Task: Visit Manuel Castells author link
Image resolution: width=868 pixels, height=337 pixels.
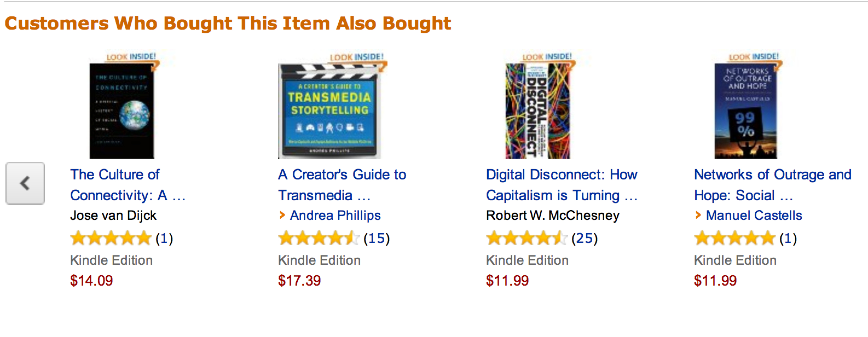Action: click(x=754, y=216)
